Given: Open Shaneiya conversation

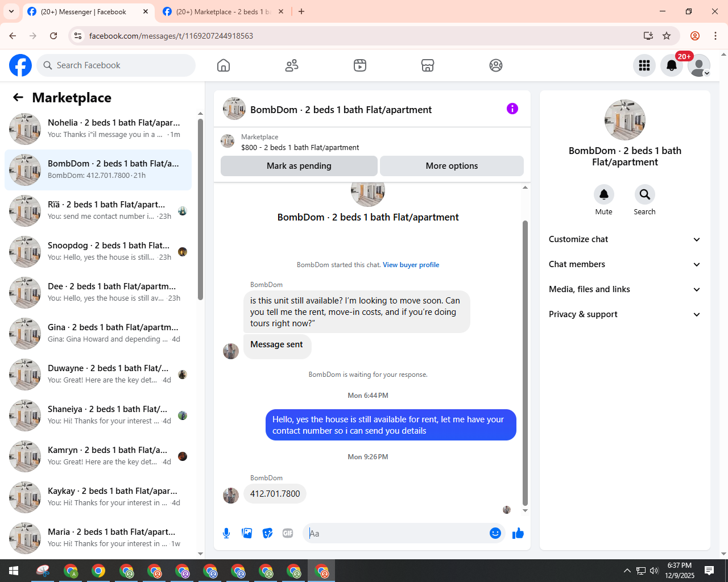Looking at the screenshot, I should [x=98, y=415].
